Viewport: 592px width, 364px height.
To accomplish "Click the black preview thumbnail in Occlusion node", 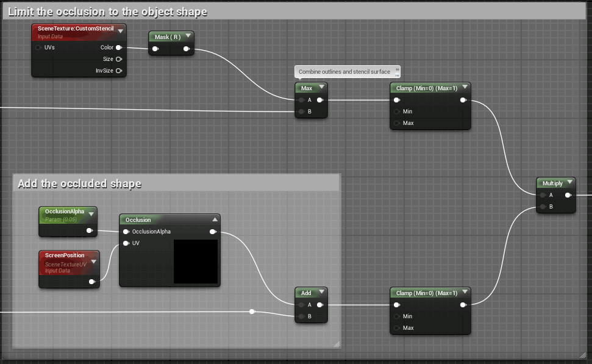I will click(196, 262).
